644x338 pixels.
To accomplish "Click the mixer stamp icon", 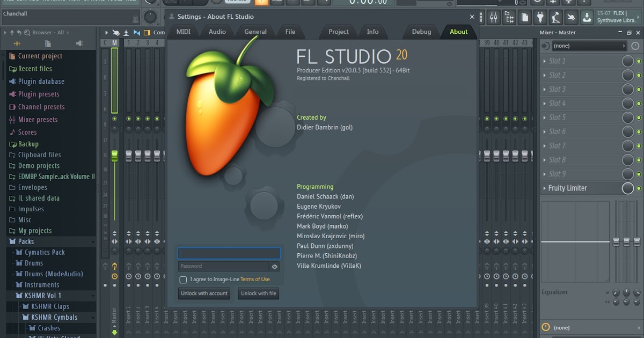I will (126, 33).
